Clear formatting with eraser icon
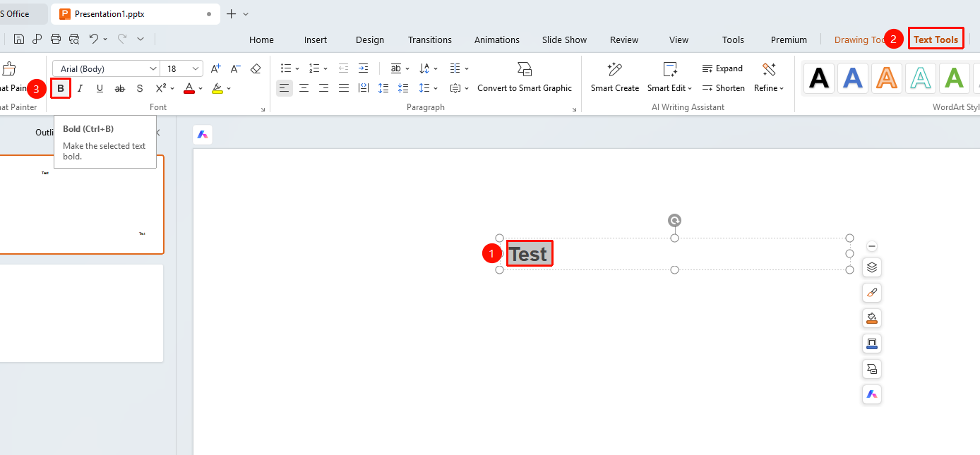Screen dimensions: 980x455 [x=256, y=68]
